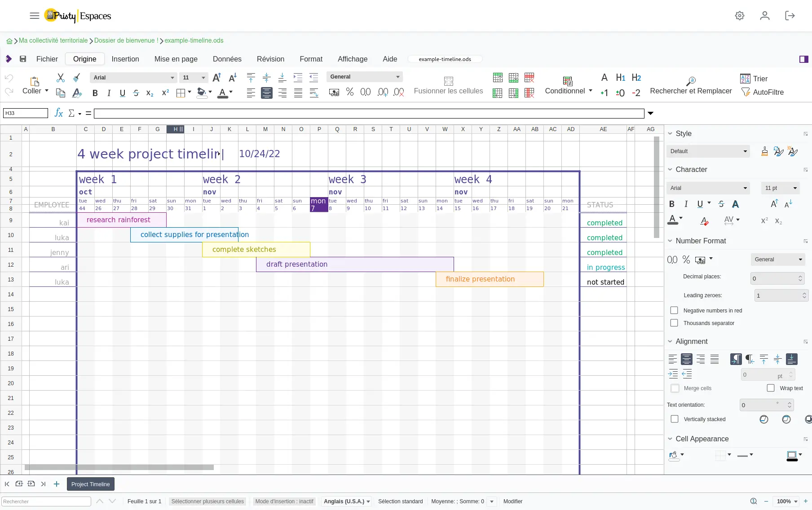Click the sidebar bold character icon
Viewport: 812px width, 510px height.
[x=672, y=204]
